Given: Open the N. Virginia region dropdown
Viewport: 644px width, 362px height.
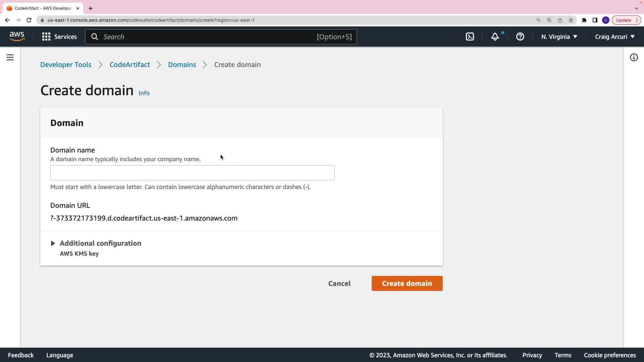Looking at the screenshot, I should click(x=559, y=37).
